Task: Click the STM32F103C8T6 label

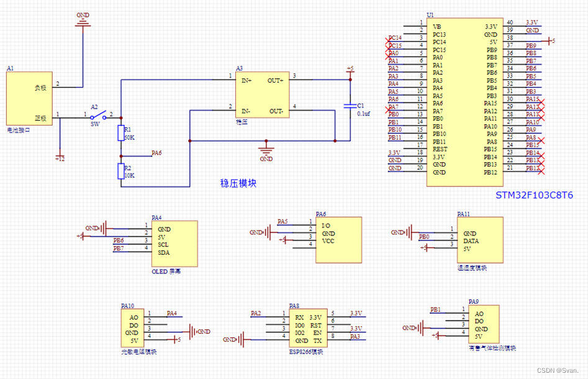Action: coord(535,195)
